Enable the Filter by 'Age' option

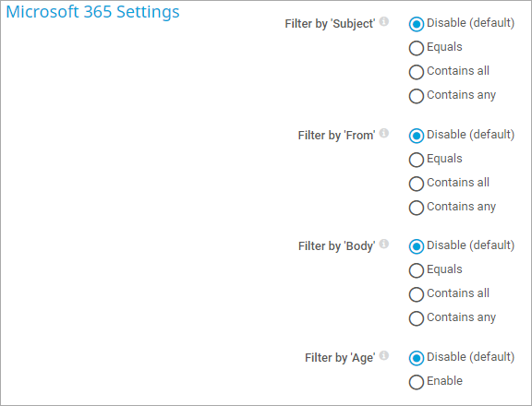pos(417,382)
